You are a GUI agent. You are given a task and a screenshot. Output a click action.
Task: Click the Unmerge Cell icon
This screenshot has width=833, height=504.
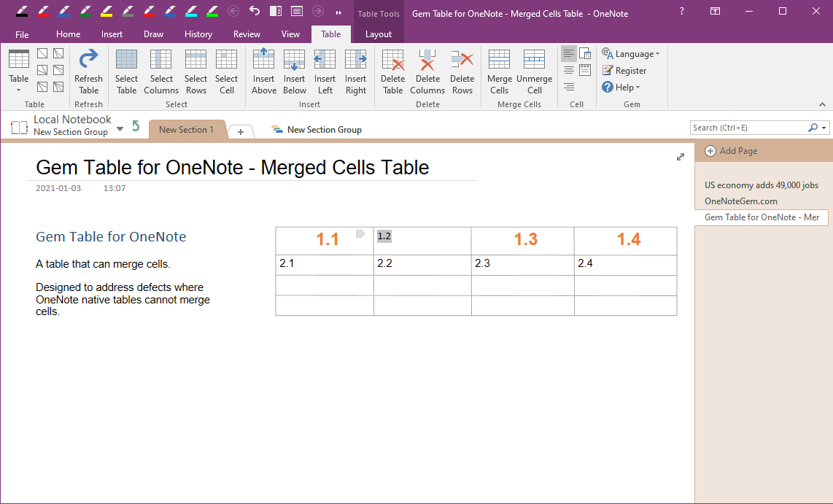[x=534, y=69]
